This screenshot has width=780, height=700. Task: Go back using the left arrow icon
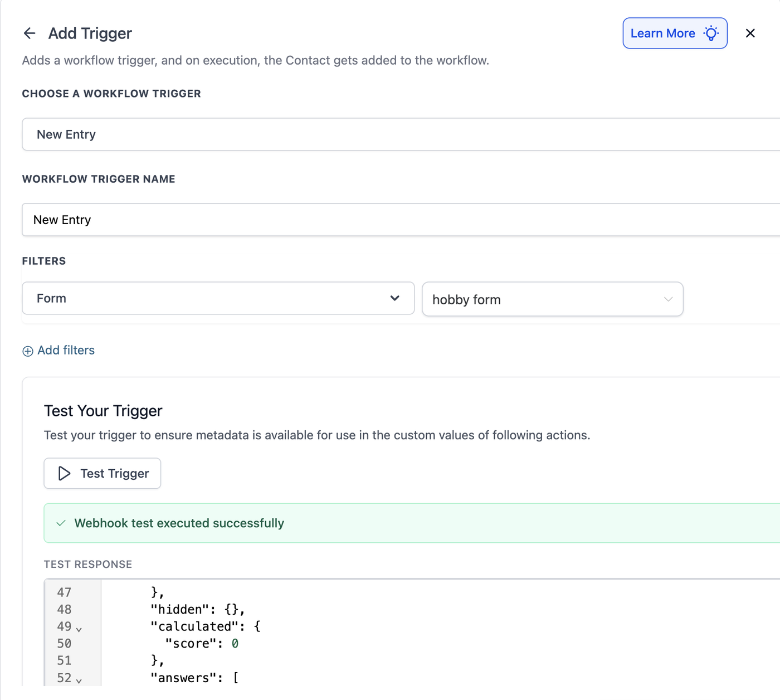pyautogui.click(x=30, y=33)
